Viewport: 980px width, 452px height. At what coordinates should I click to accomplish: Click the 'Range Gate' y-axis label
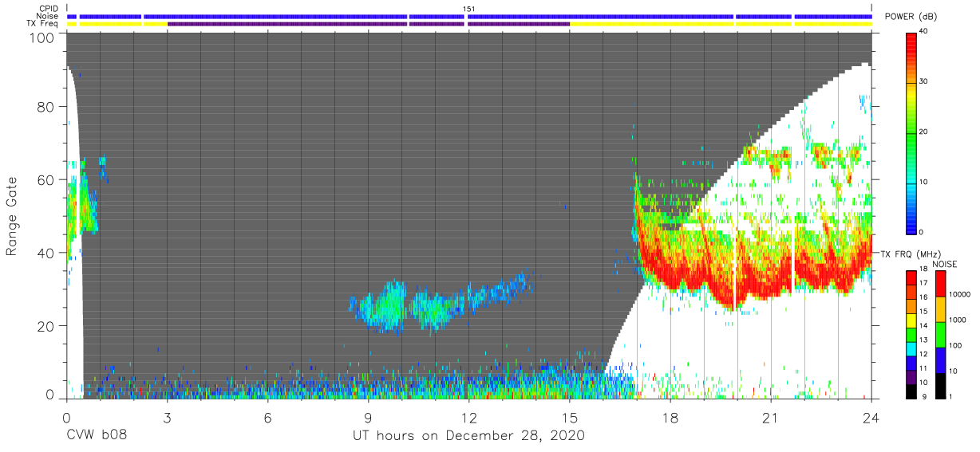pyautogui.click(x=12, y=218)
